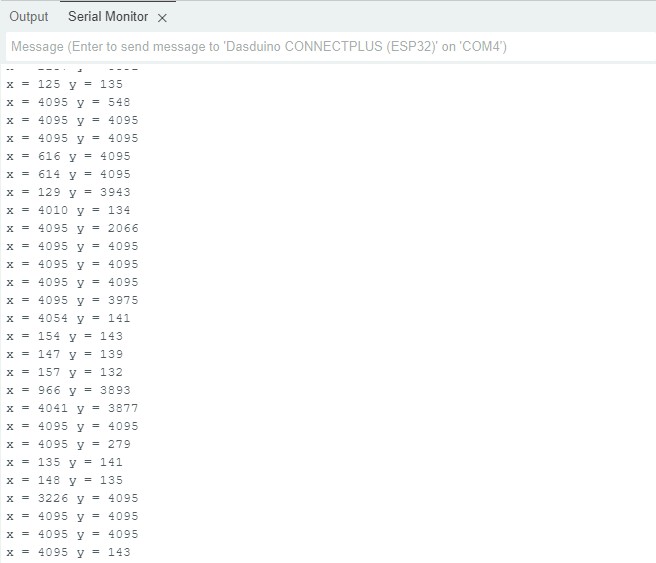656x563 pixels.
Task: Switch to the Output tab
Action: coord(29,17)
